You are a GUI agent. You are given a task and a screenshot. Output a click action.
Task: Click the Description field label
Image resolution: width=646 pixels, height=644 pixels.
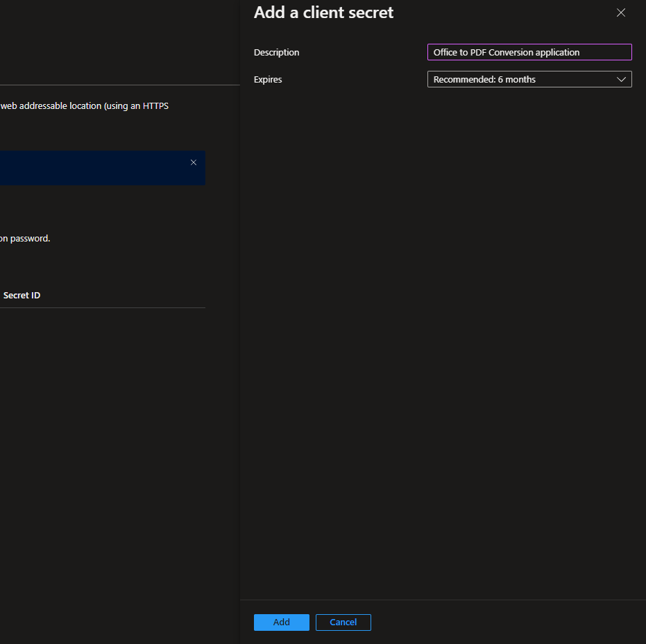276,52
